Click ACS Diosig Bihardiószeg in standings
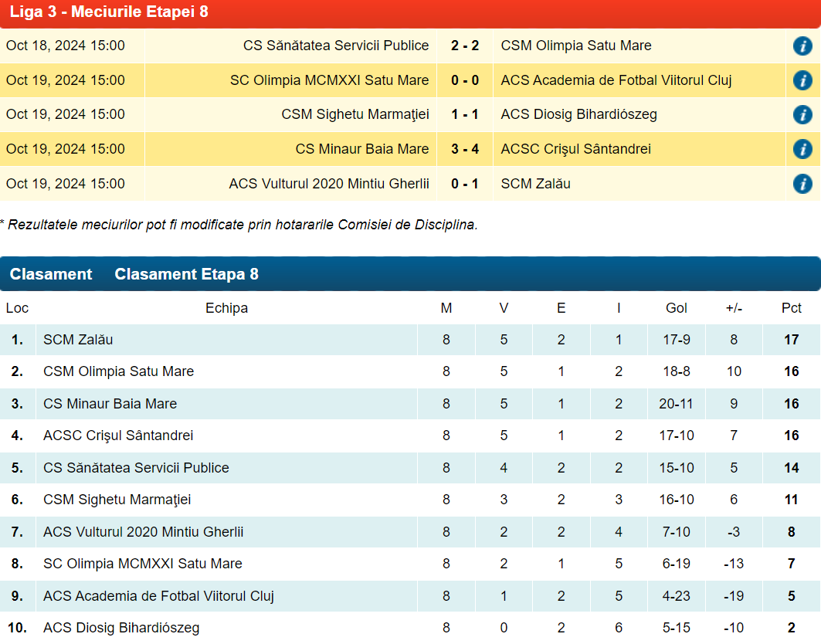The height and width of the screenshot is (644, 821). tap(121, 628)
